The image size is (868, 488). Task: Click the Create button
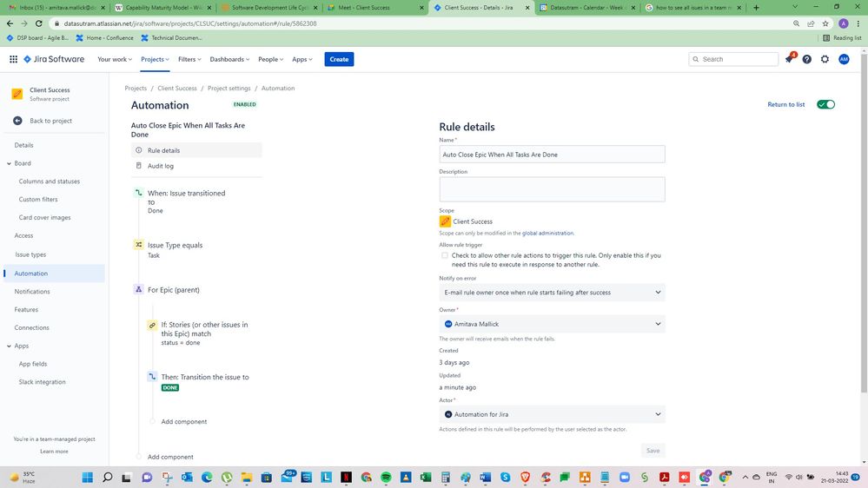339,59
